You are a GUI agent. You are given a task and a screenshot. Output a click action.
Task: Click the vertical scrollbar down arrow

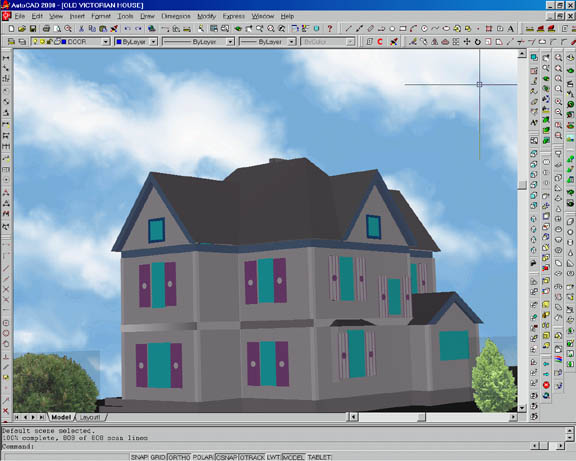click(x=522, y=408)
